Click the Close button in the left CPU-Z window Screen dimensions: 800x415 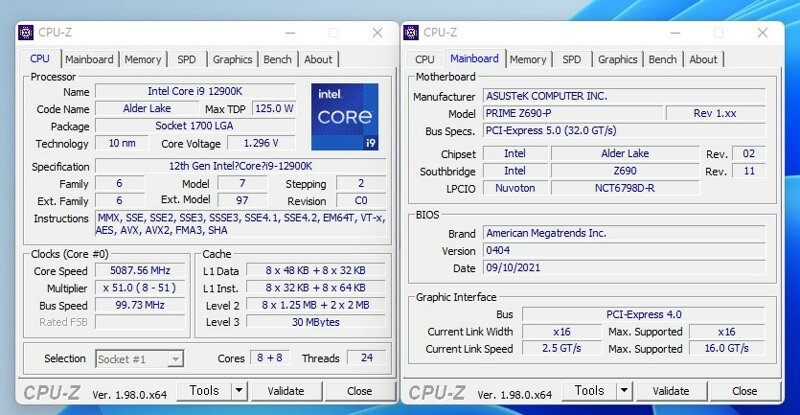pyautogui.click(x=360, y=391)
